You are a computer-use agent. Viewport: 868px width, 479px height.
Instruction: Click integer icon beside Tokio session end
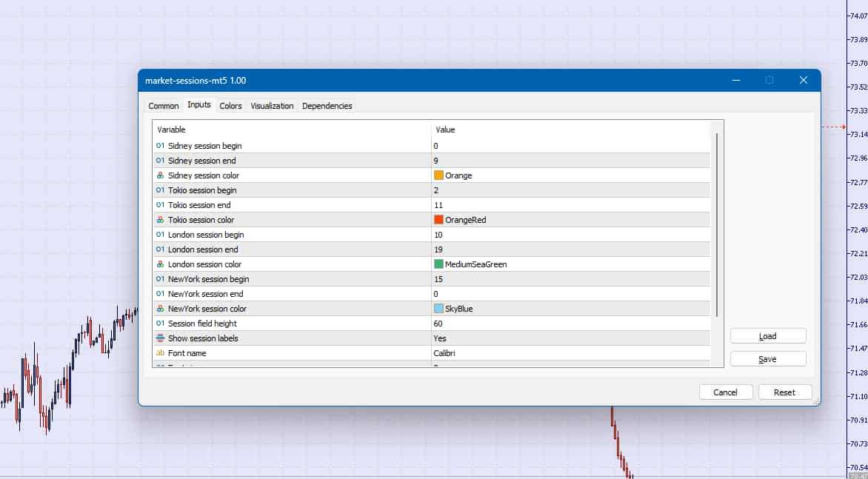click(x=161, y=204)
